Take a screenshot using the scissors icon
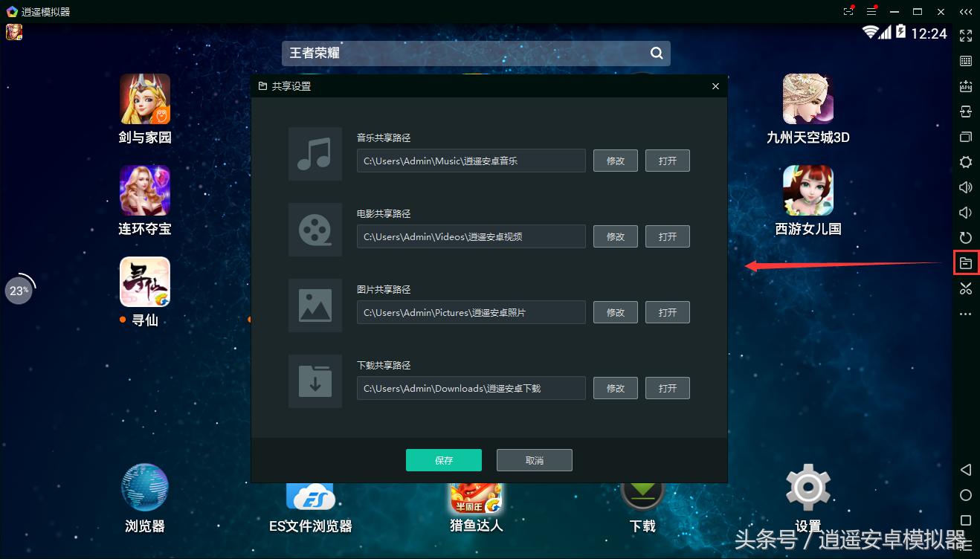This screenshot has height=559, width=980. pos(965,288)
